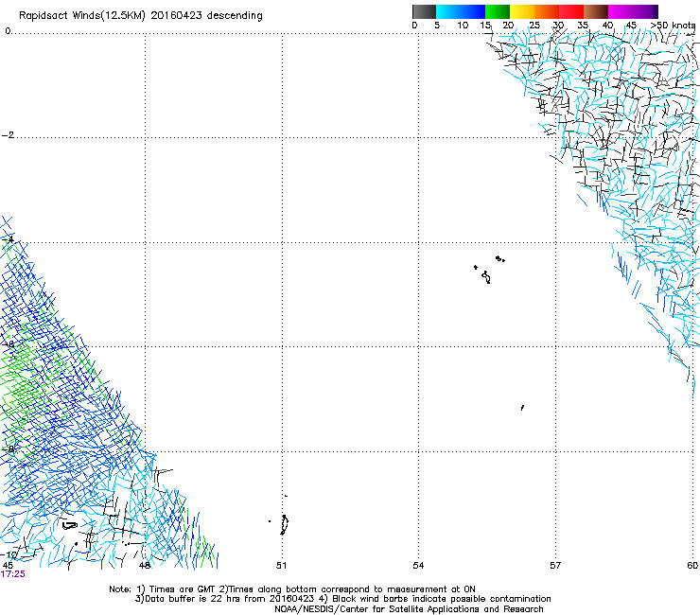Click the 'NOAA/NESDIS/Center for Satellite Applications' credit line
This screenshot has height=615, width=700.
(409, 609)
